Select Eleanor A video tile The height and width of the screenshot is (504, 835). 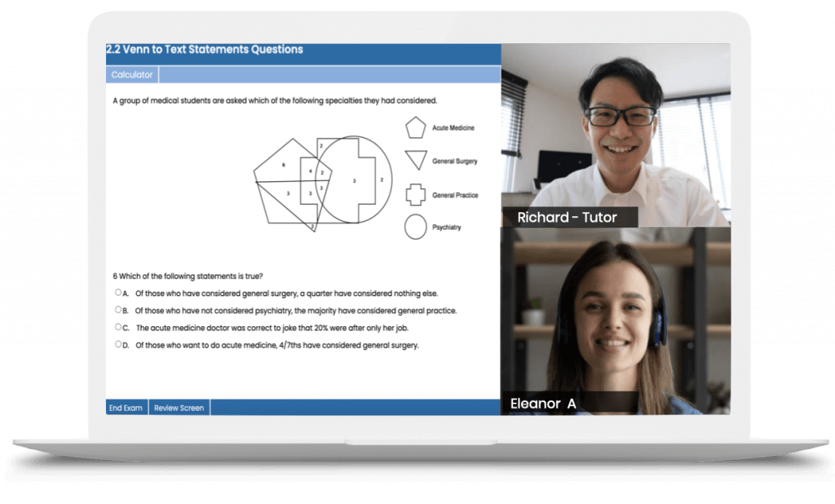(x=616, y=321)
